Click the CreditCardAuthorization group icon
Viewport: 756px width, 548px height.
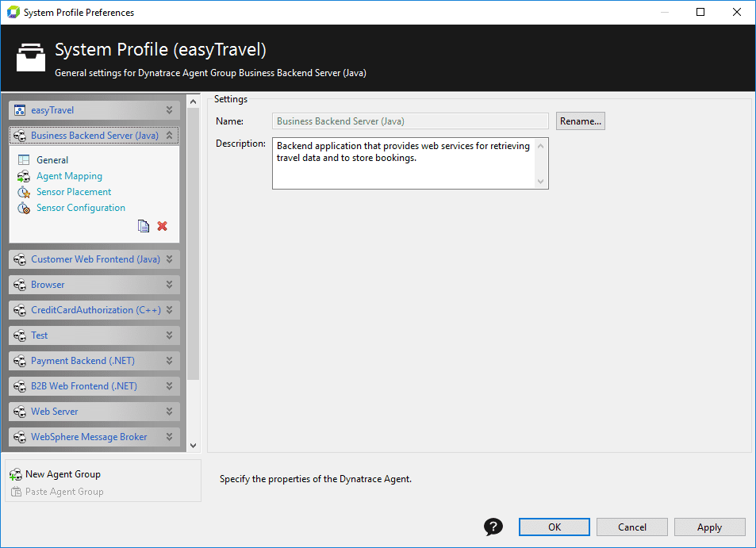pyautogui.click(x=20, y=310)
